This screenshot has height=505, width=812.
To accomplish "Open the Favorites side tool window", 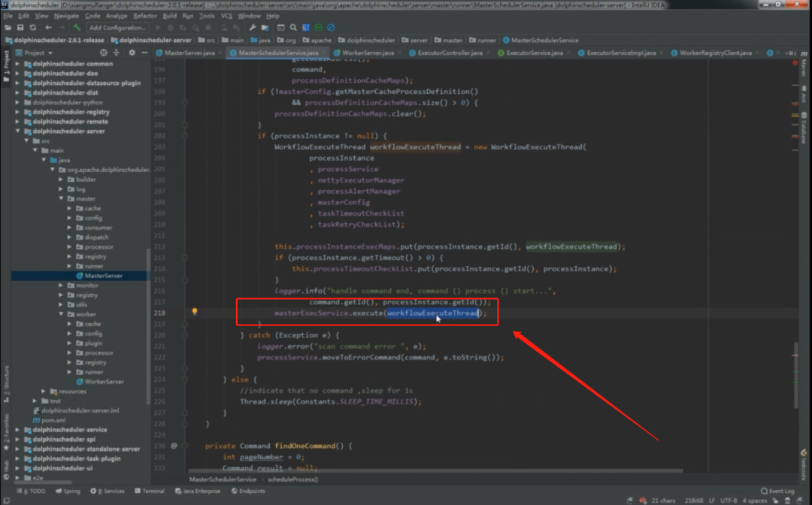I will 6,431.
